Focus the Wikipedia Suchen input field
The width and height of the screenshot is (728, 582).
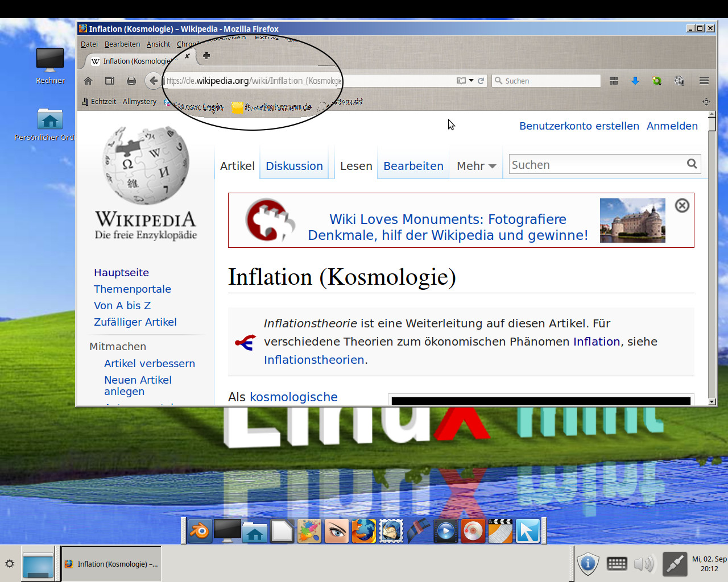point(597,164)
